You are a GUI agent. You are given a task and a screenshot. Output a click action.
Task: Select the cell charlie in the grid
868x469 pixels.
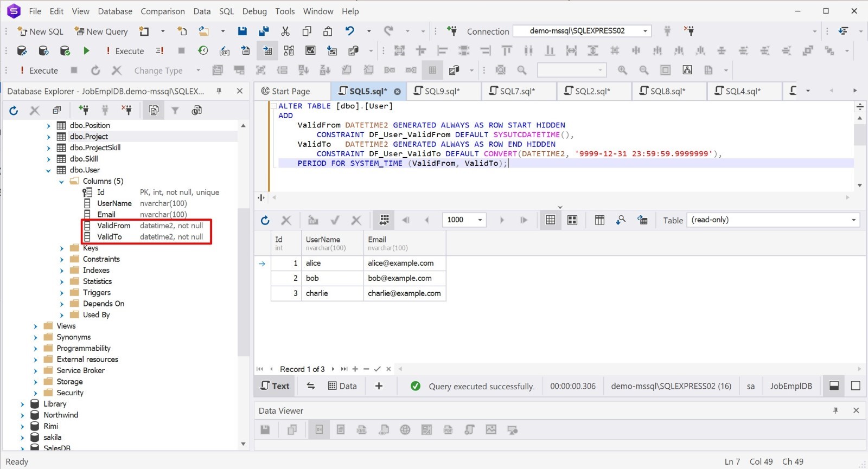(333, 293)
